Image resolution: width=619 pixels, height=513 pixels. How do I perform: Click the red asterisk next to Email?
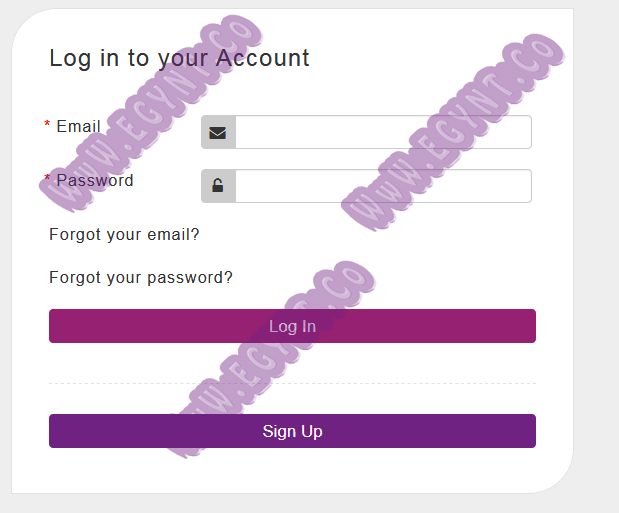click(47, 124)
